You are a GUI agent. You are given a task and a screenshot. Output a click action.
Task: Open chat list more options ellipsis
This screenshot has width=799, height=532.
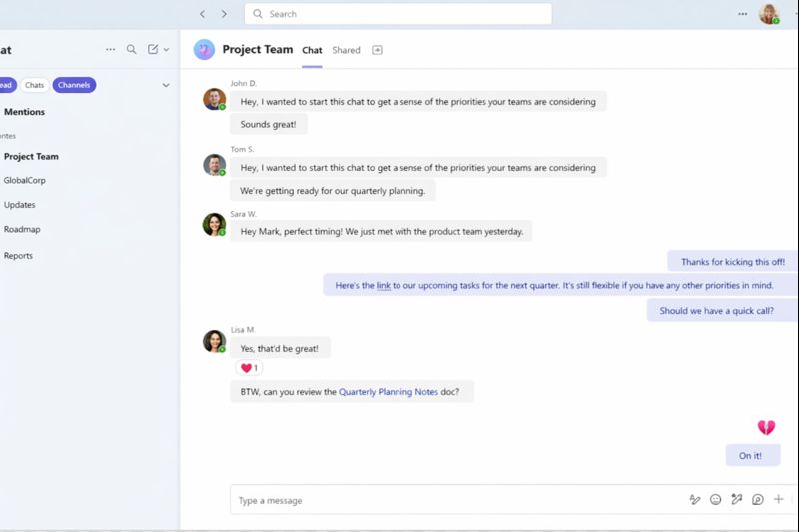tap(111, 49)
